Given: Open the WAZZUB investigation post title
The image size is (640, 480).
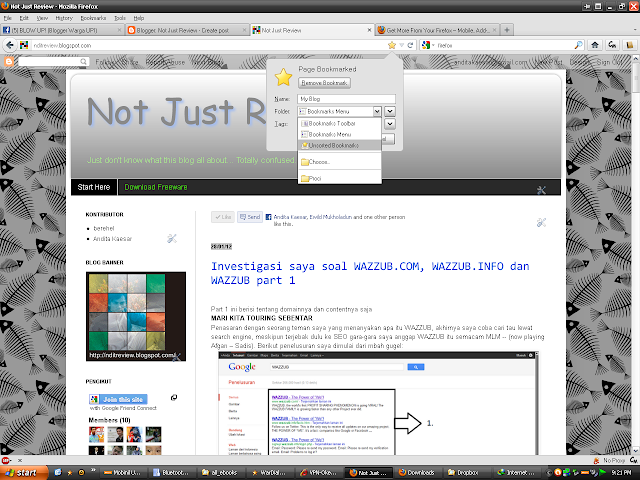Looking at the screenshot, I should coord(370,273).
